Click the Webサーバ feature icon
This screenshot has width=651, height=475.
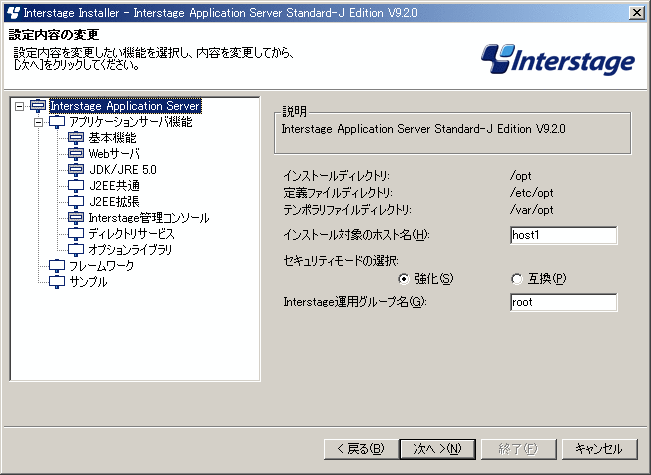[76, 154]
